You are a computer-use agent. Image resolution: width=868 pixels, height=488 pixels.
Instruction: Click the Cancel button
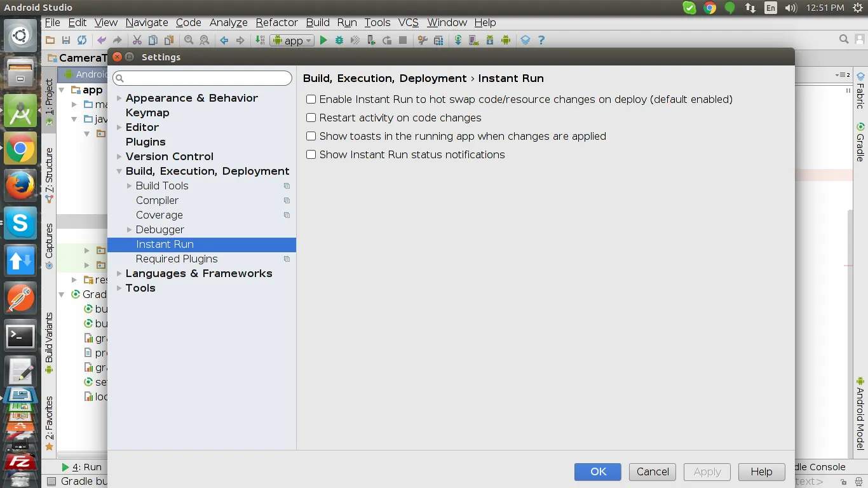tap(653, 471)
